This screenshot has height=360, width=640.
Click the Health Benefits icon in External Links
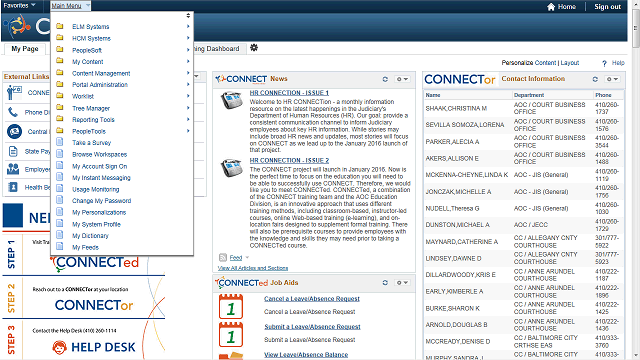tap(13, 187)
